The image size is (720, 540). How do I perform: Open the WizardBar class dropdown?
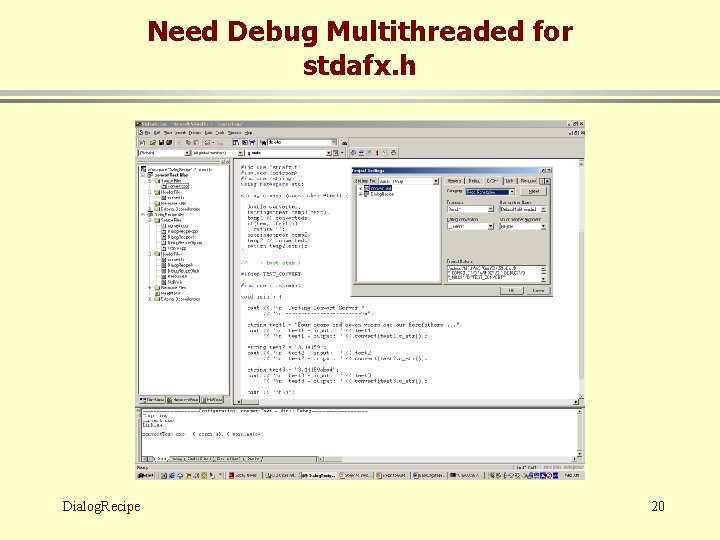click(x=187, y=153)
